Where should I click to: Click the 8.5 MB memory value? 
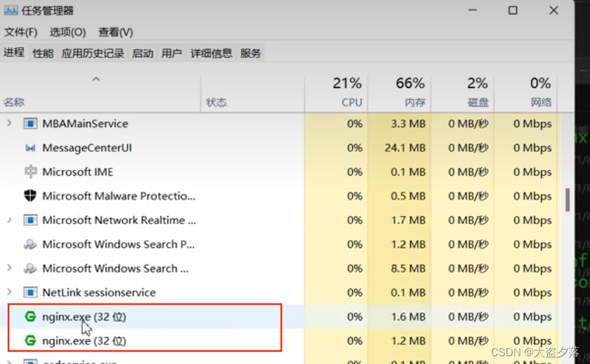[x=408, y=268]
